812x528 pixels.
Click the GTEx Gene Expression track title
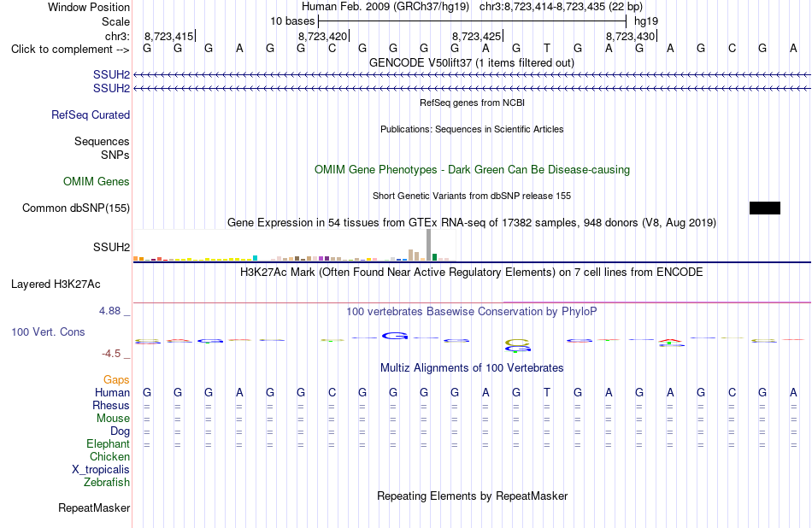(472, 223)
